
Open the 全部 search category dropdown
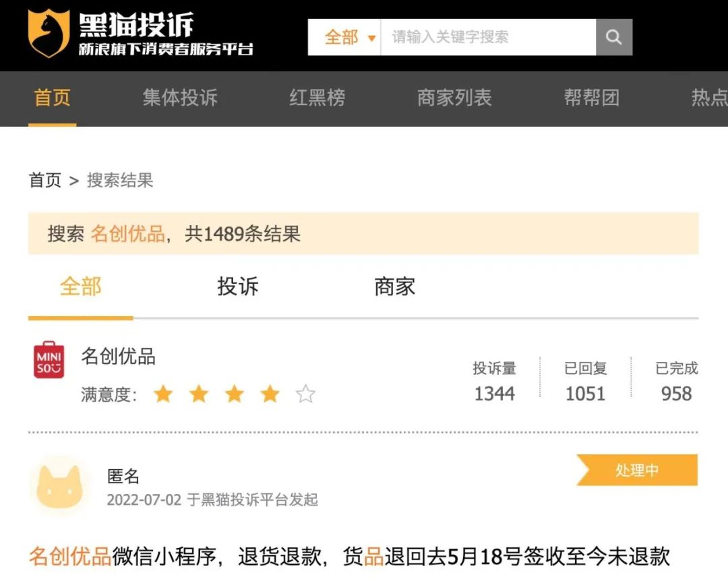pos(340,38)
